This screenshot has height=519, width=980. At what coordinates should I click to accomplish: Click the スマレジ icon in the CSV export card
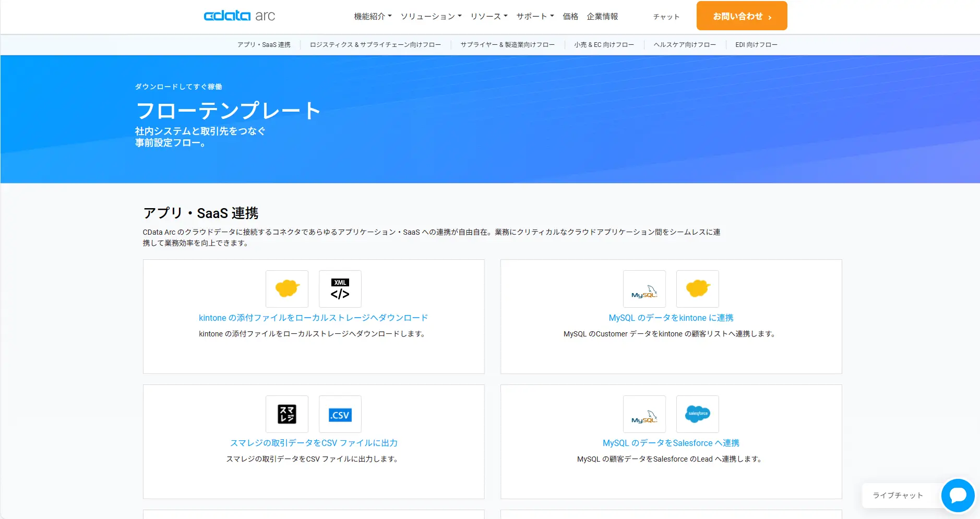click(x=287, y=414)
